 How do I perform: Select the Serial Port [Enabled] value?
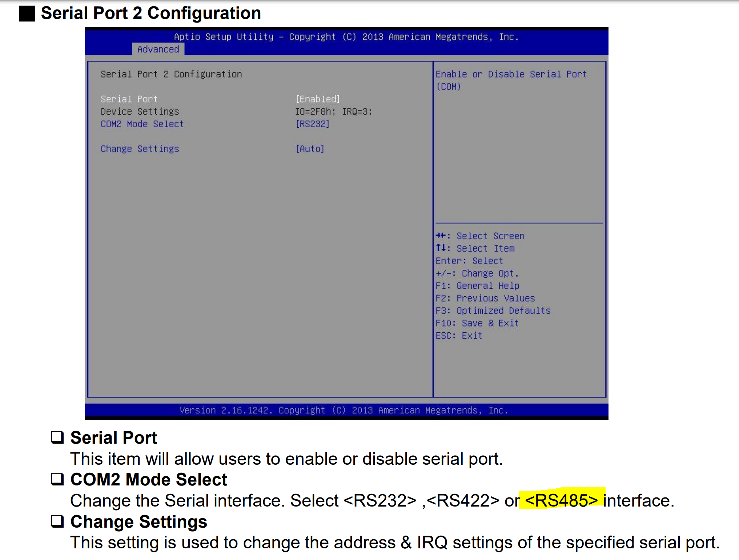pyautogui.click(x=318, y=99)
